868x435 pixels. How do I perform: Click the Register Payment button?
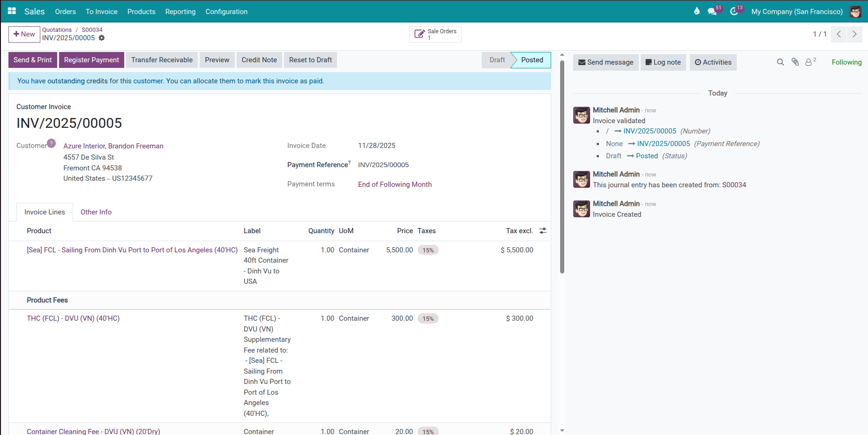point(91,60)
